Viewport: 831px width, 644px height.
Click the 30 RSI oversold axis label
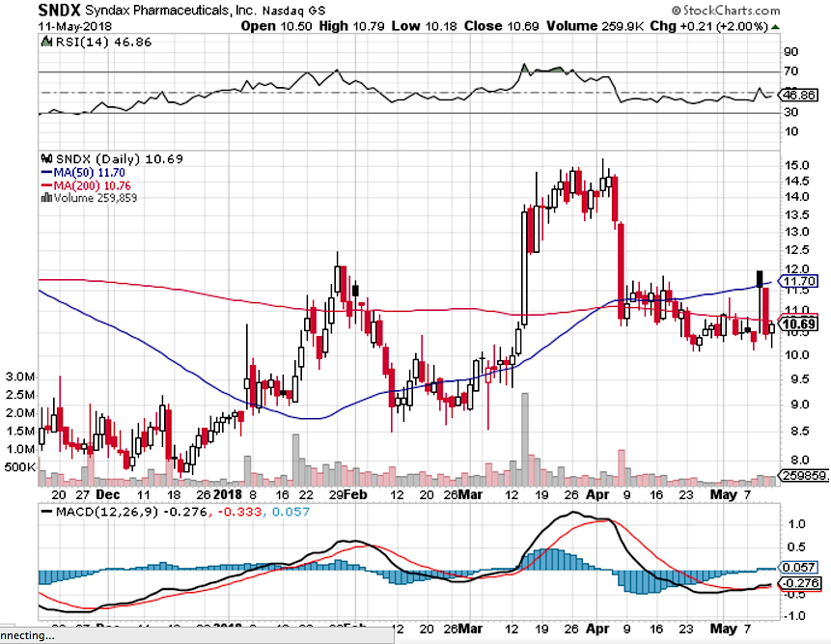coord(791,112)
